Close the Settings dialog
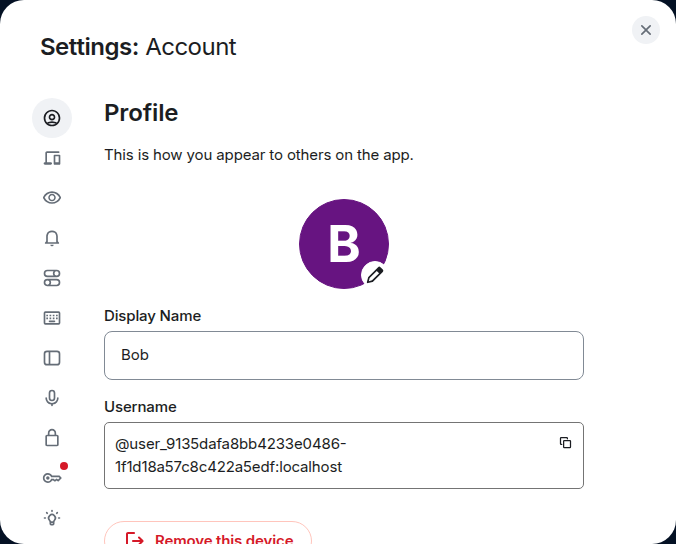This screenshot has width=676, height=544. point(645,30)
